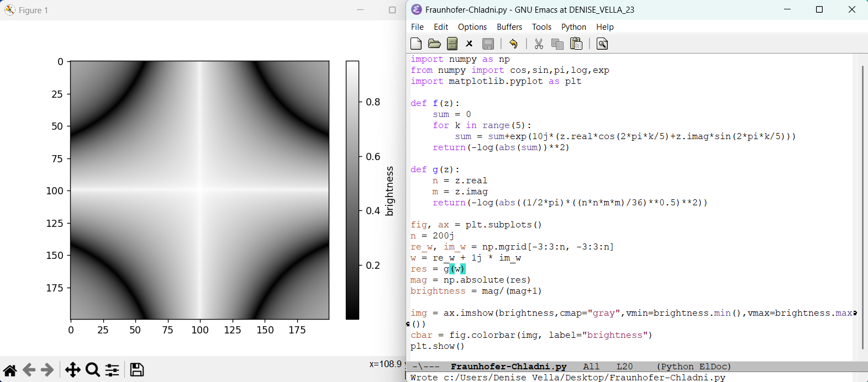Screen dimensions: 868x382
Task: Paste from clipboard in the Emacs toolbar
Action: 576,44
